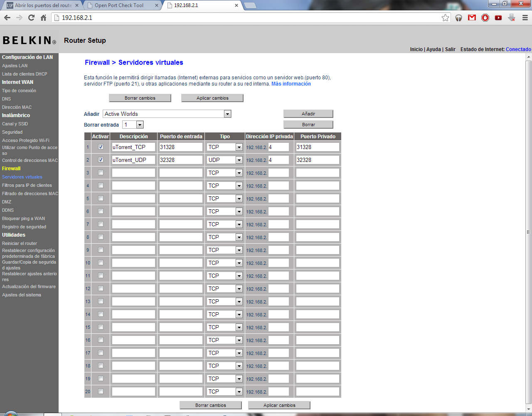Viewport: 532px width, 416px height.
Task: Open the browser home page icon
Action: coord(43,18)
